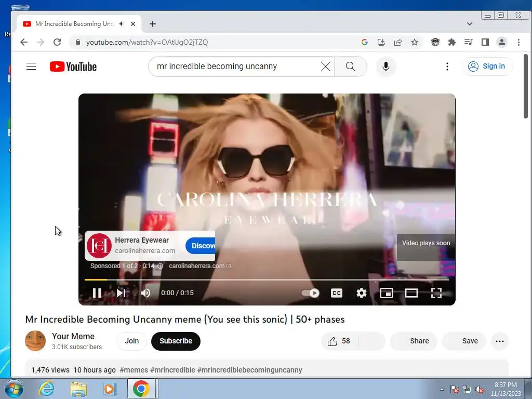Click the #mrincrediblebecominguncanny hashtag
Screen dimensions: 532x399
[x=250, y=370]
